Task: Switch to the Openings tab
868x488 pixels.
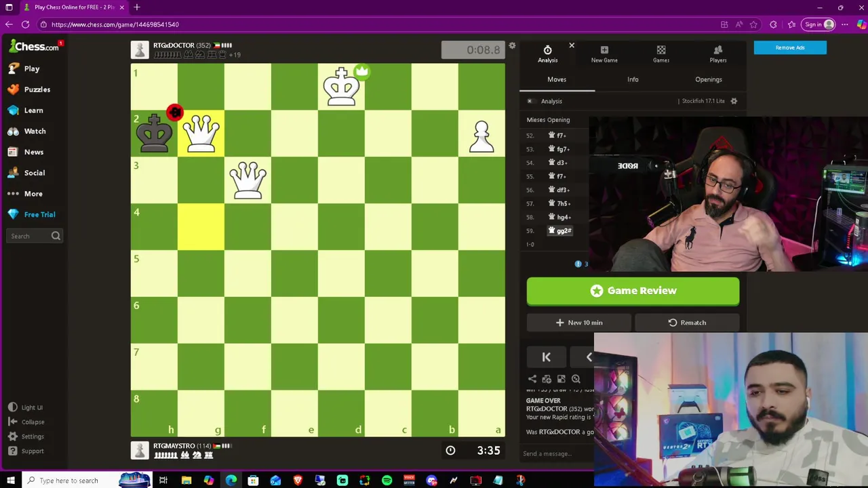Action: 709,79
